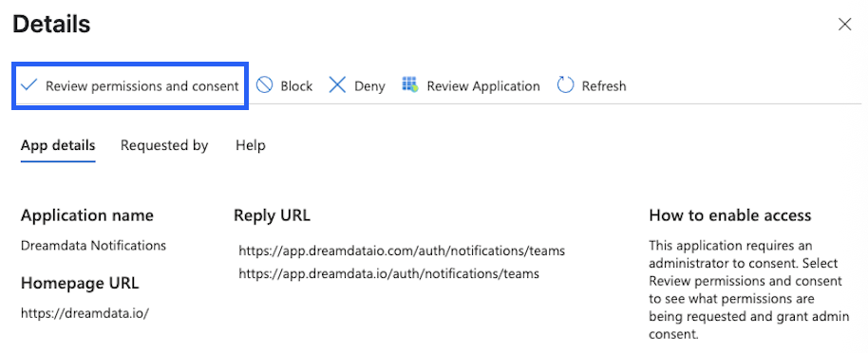Image resolution: width=868 pixels, height=353 pixels.
Task: Click the https://dreamdata.io/ homepage URL
Action: (85, 312)
